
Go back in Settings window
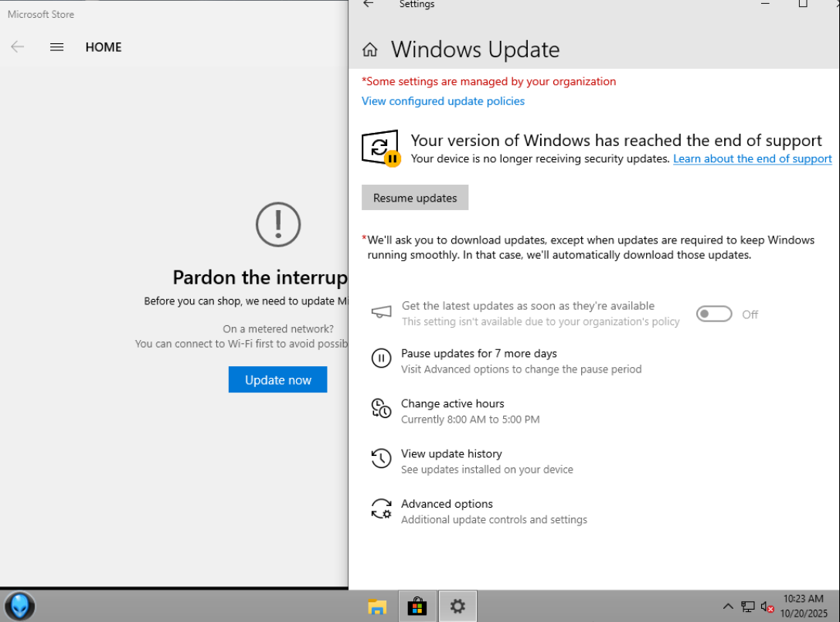click(x=368, y=4)
